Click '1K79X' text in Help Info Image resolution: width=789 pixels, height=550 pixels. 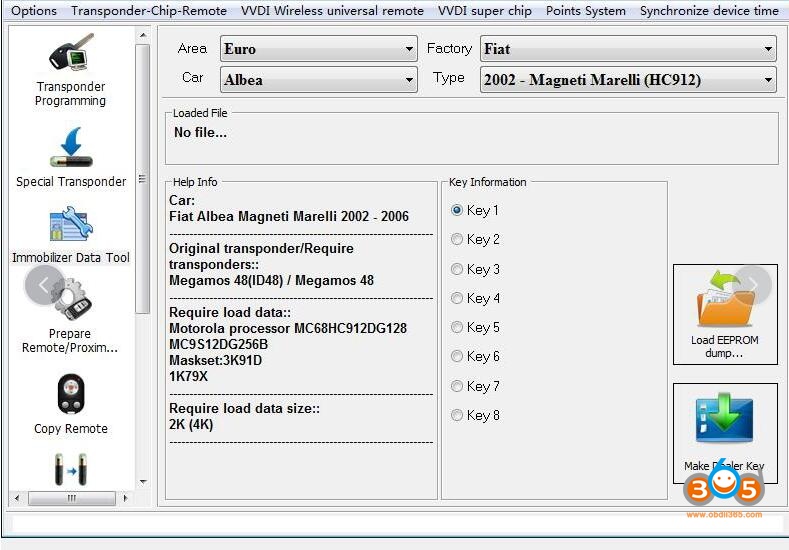click(x=188, y=376)
